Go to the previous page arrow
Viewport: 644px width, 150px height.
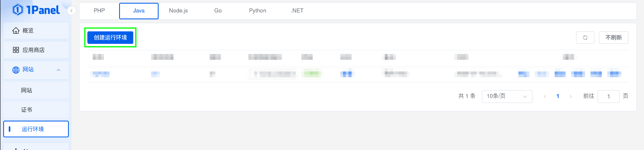coord(545,97)
